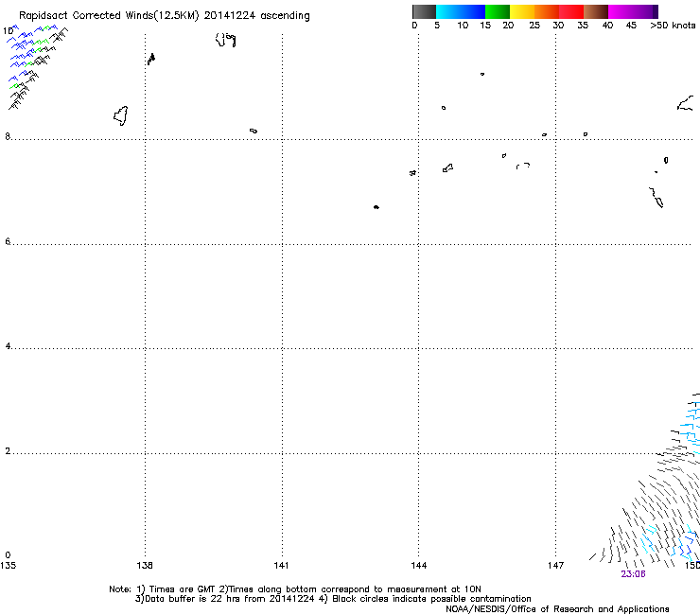700x615 pixels.
Task: Click the island group outline near 140E 10N
Action: point(225,40)
